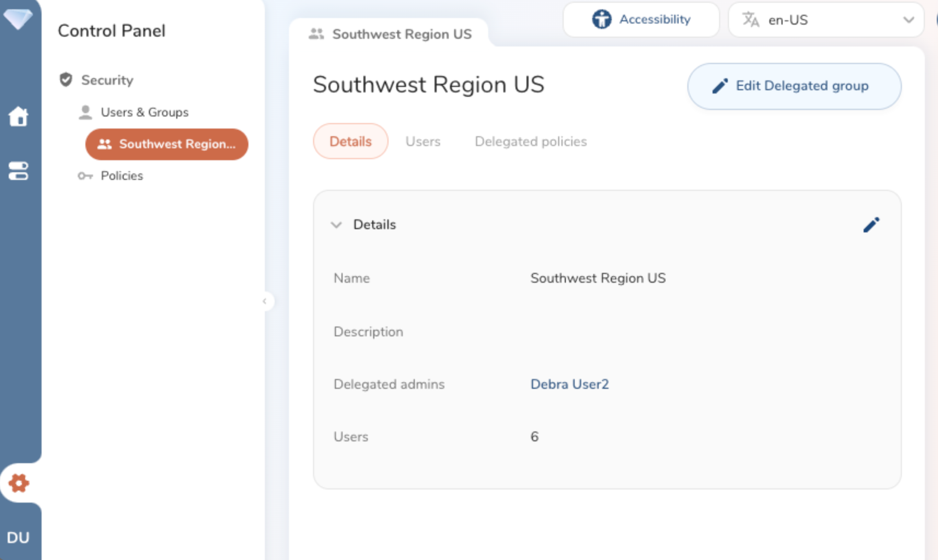Switch to the Users tab
The width and height of the screenshot is (938, 560).
pyautogui.click(x=422, y=142)
